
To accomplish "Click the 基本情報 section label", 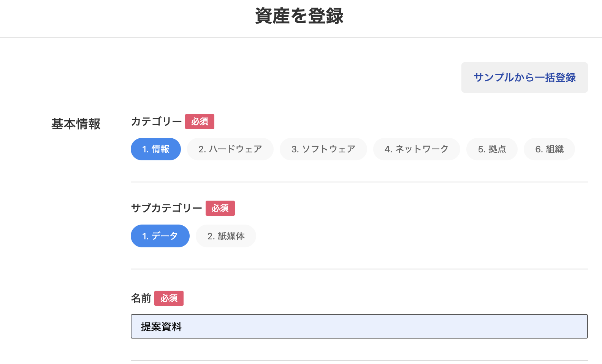I will pos(76,124).
